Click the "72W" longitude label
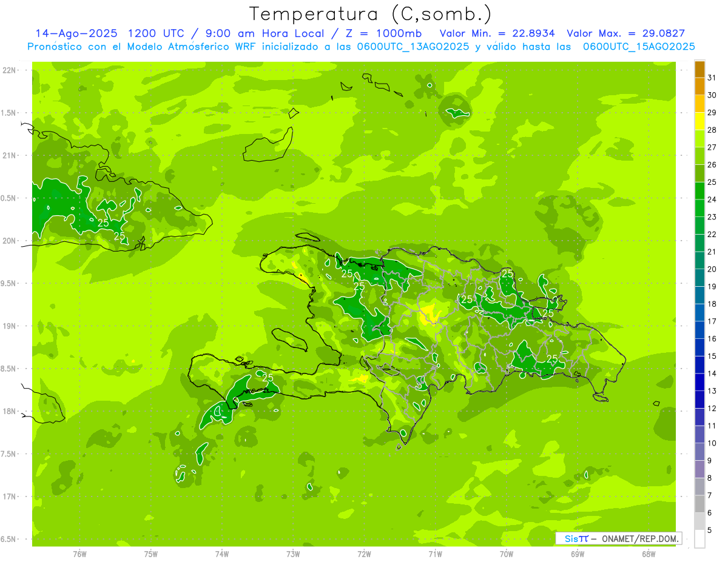This screenshot has width=728, height=562. tap(364, 554)
